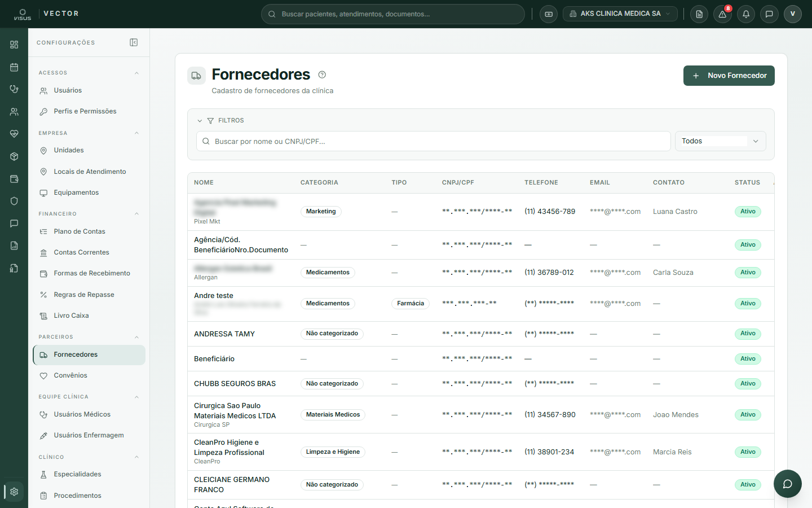Open Convênios in sidebar
812x508 pixels.
pos(89,375)
